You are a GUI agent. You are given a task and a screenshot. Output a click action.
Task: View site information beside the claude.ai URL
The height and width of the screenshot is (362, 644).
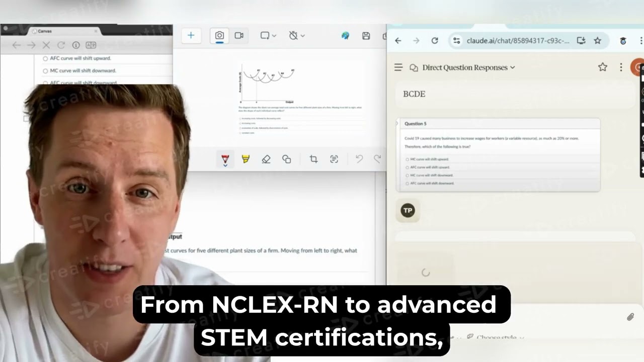coord(456,41)
